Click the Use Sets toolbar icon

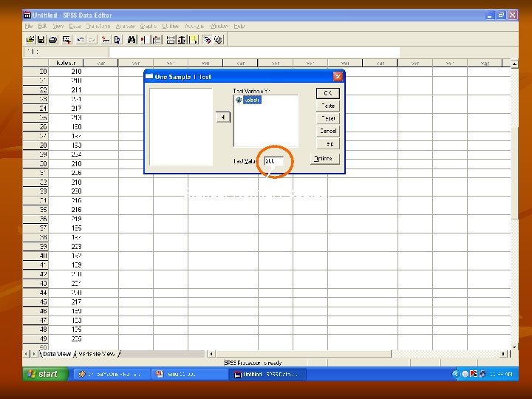click(219, 40)
